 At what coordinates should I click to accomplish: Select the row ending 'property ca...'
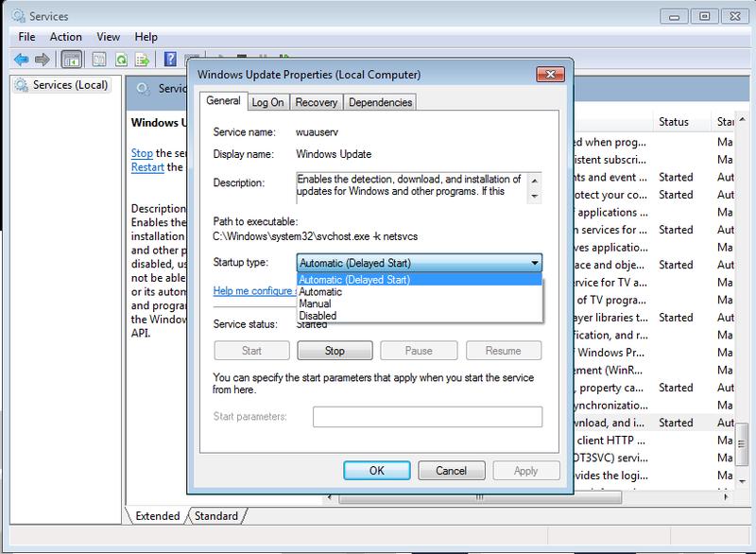653,388
